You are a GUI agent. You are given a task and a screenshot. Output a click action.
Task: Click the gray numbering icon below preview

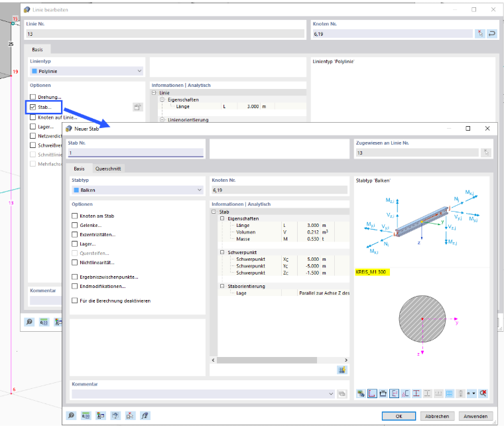pyautogui.click(x=438, y=393)
